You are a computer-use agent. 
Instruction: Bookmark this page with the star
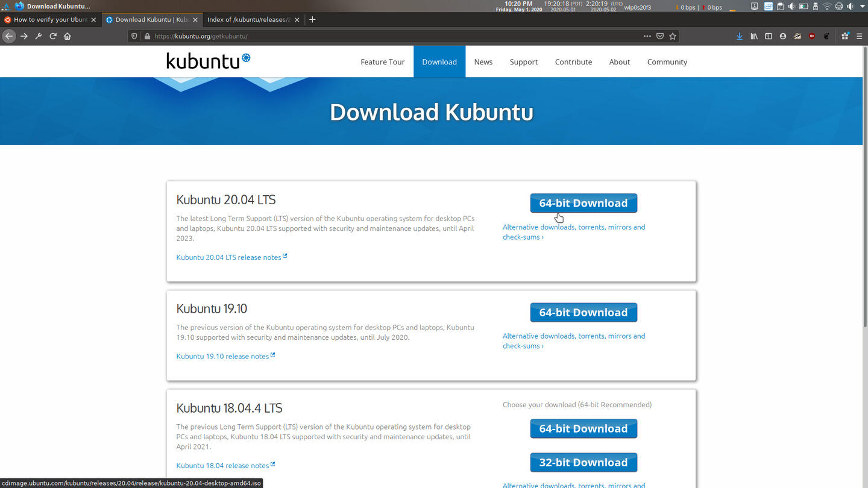click(673, 36)
